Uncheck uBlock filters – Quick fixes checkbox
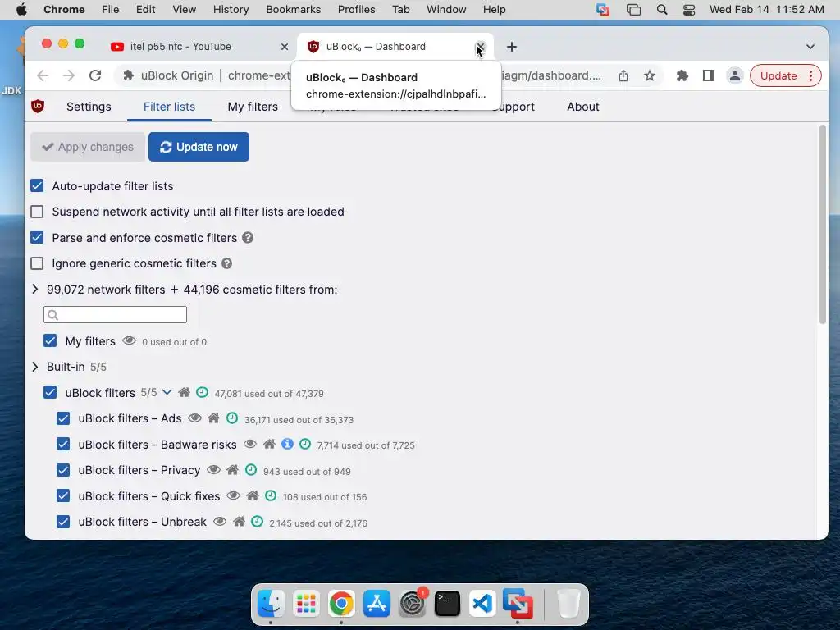This screenshot has height=630, width=840. 62,495
